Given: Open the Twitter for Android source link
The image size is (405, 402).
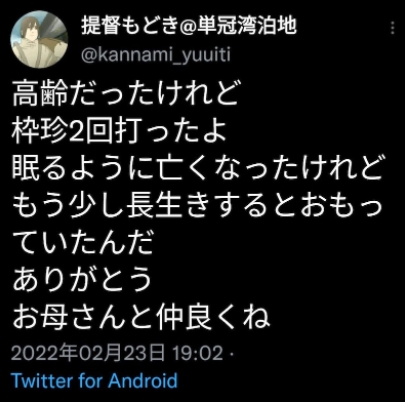Looking at the screenshot, I should click(x=94, y=380).
